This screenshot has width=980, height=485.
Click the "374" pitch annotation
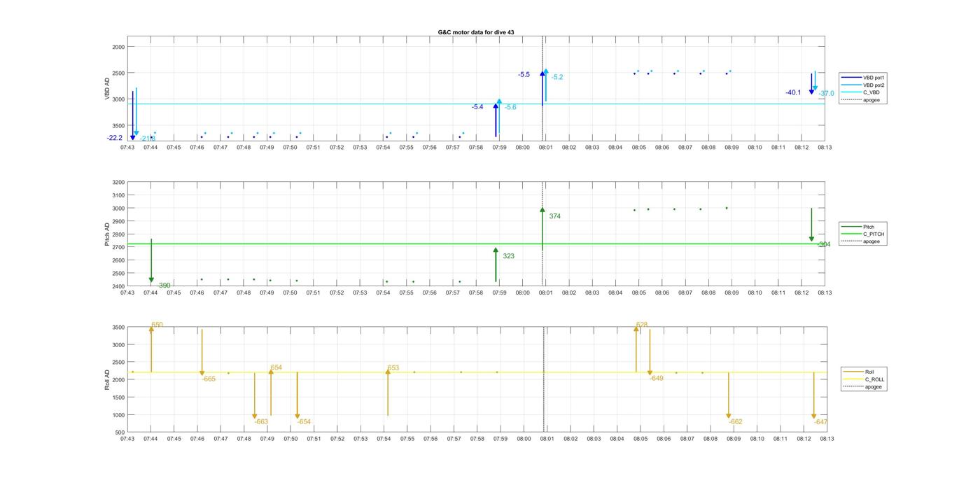tap(555, 216)
